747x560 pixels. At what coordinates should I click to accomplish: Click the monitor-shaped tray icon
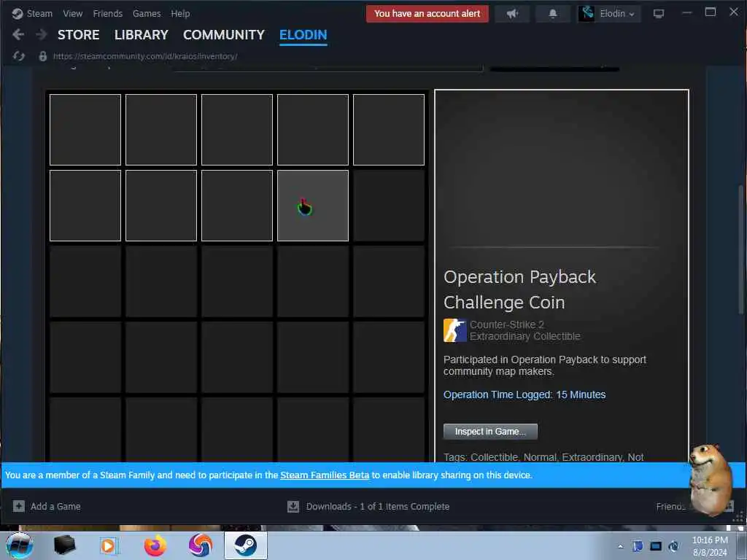[656, 546]
